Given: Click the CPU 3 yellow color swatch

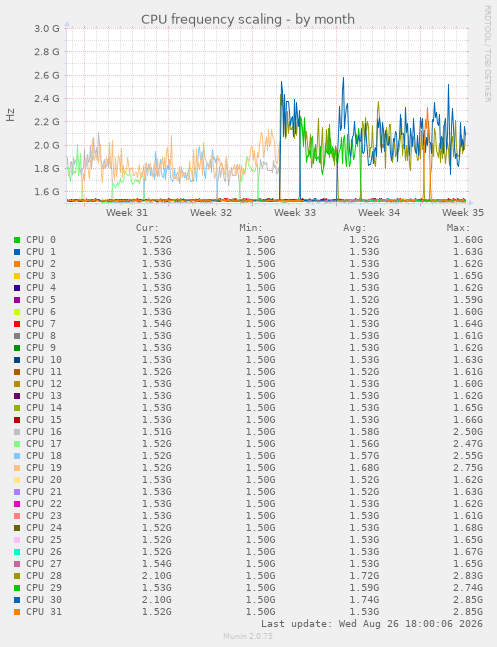Looking at the screenshot, I should tap(17, 276).
